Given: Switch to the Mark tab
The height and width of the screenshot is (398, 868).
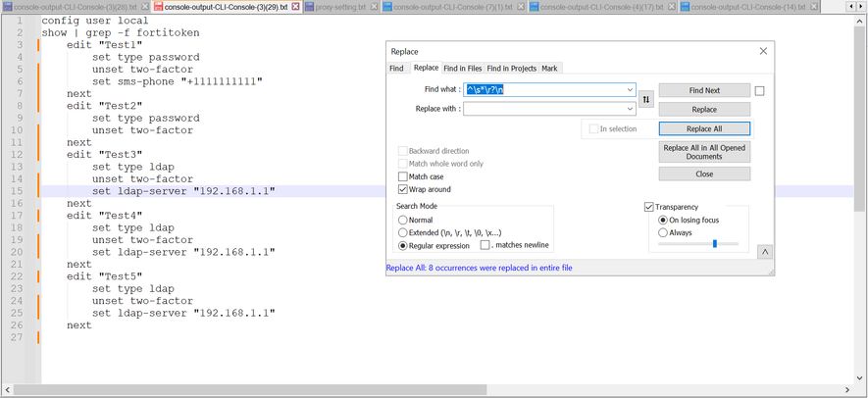Looking at the screenshot, I should (549, 68).
